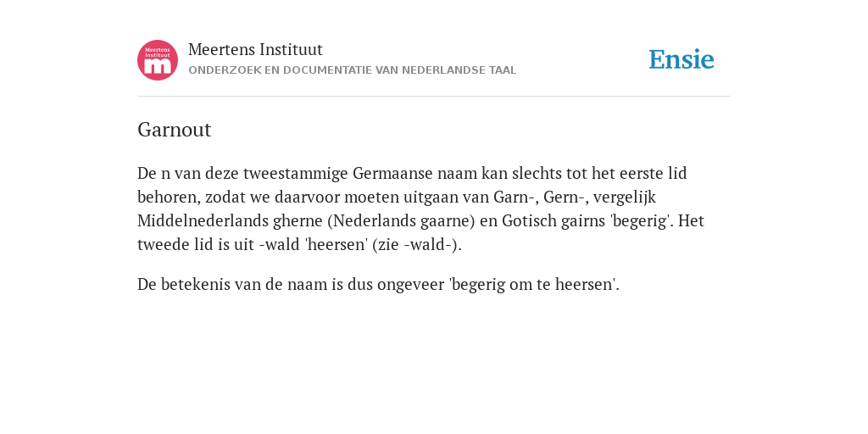Click the Garnout article heading
Viewport: 868px width, 434px height.
[175, 130]
